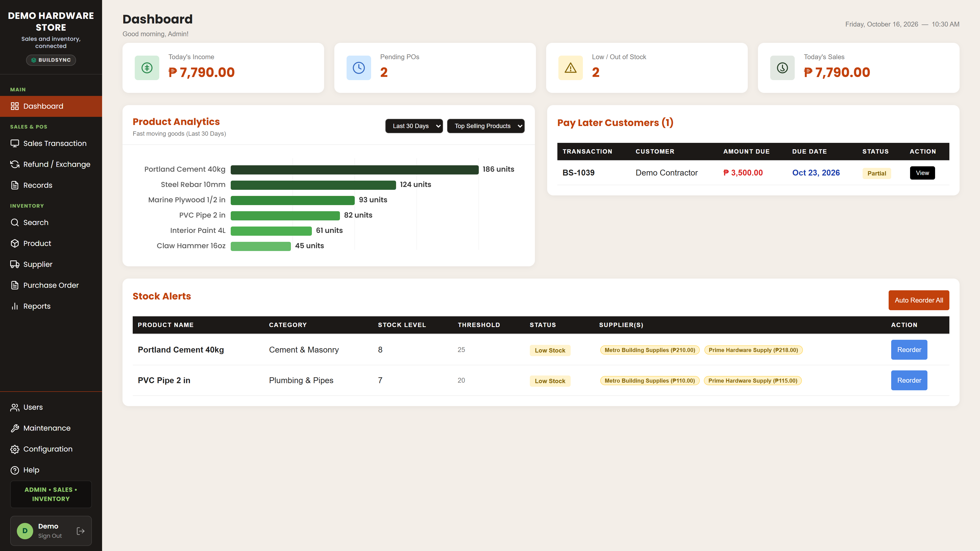This screenshot has height=551, width=980.
Task: Reorder Portland Cement 40kg
Action: tap(909, 350)
